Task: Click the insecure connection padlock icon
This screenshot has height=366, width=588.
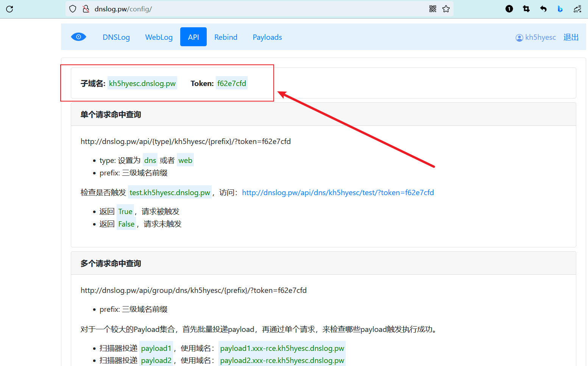Action: pyautogui.click(x=86, y=9)
